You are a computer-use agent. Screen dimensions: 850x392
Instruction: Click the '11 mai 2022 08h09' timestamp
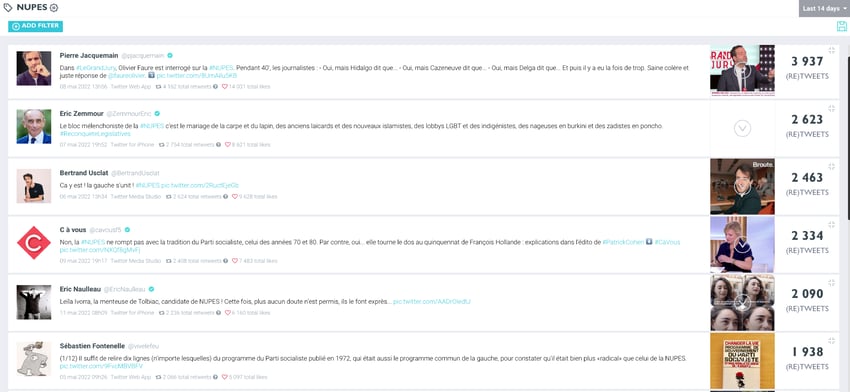83,313
